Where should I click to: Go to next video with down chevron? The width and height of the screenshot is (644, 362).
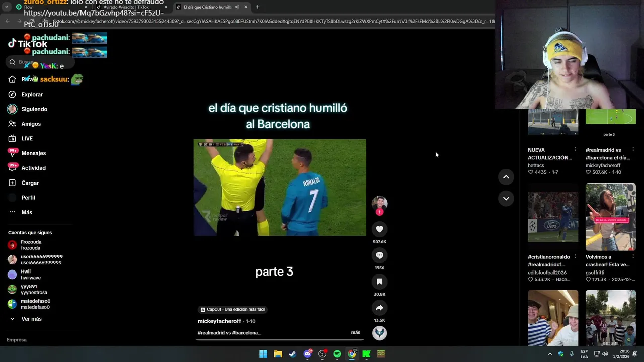(x=506, y=199)
